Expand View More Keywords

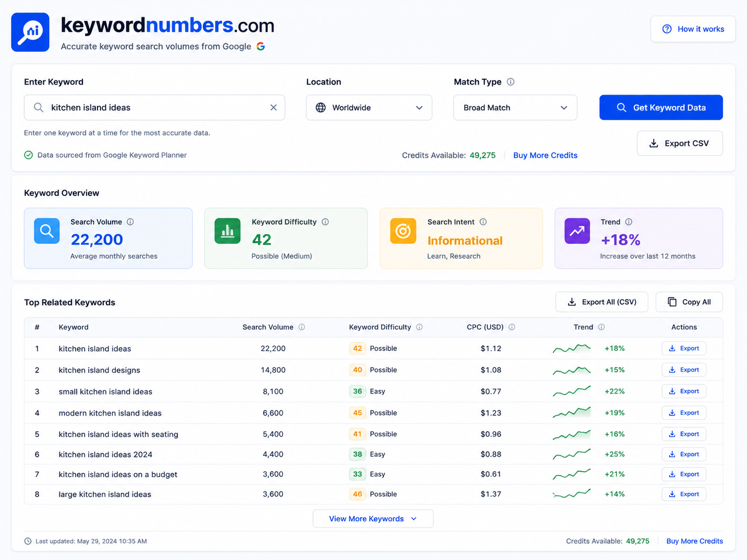coord(373,519)
